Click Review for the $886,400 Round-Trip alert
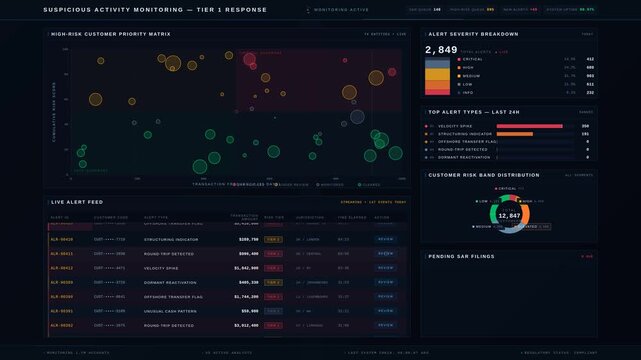This screenshot has width=641, height=360. (x=385, y=253)
